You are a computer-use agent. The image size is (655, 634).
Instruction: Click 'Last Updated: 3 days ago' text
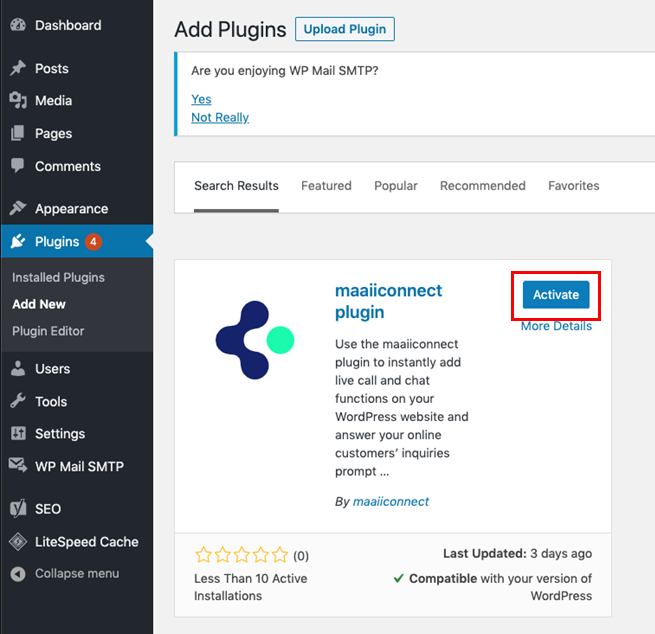(518, 553)
